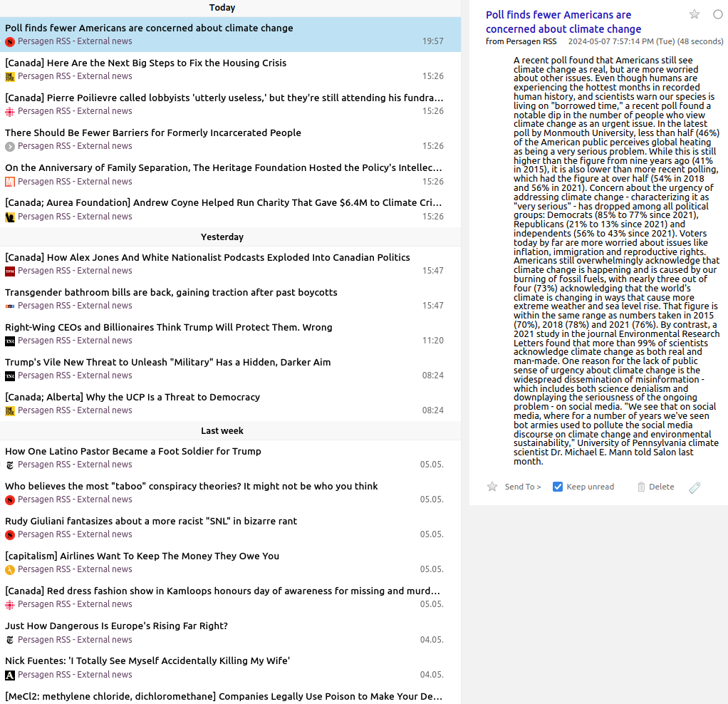Screen dimensions: 728x704
Task: Click the Yesterday group header
Action: click(222, 237)
